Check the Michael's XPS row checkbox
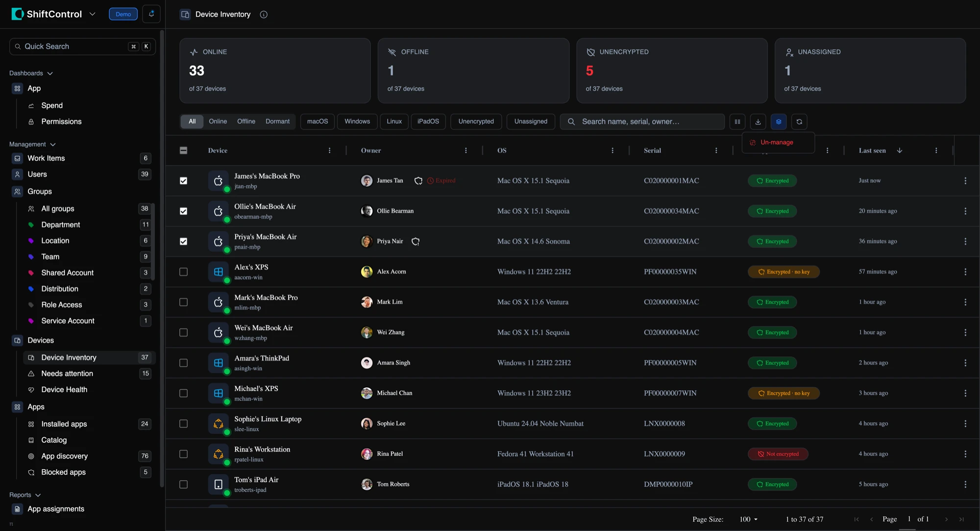The height and width of the screenshot is (531, 980). click(183, 393)
